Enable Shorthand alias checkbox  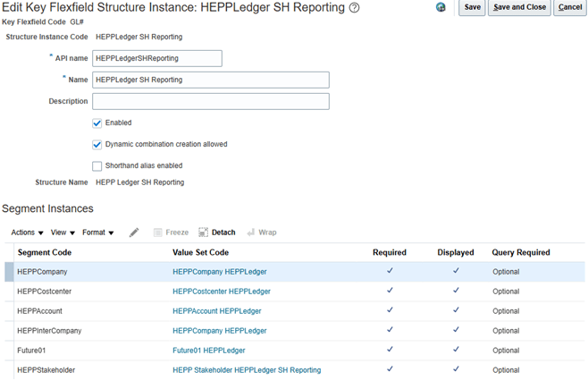(97, 166)
